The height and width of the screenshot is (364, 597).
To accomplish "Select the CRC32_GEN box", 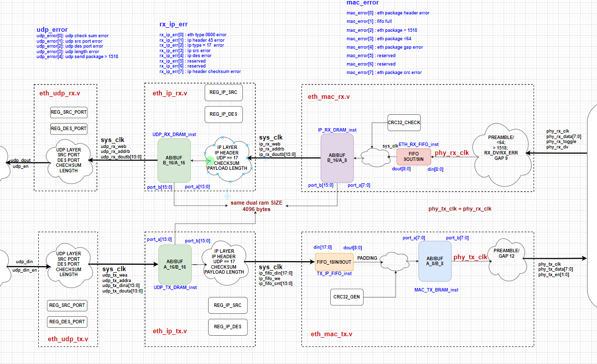I will click(x=346, y=297).
